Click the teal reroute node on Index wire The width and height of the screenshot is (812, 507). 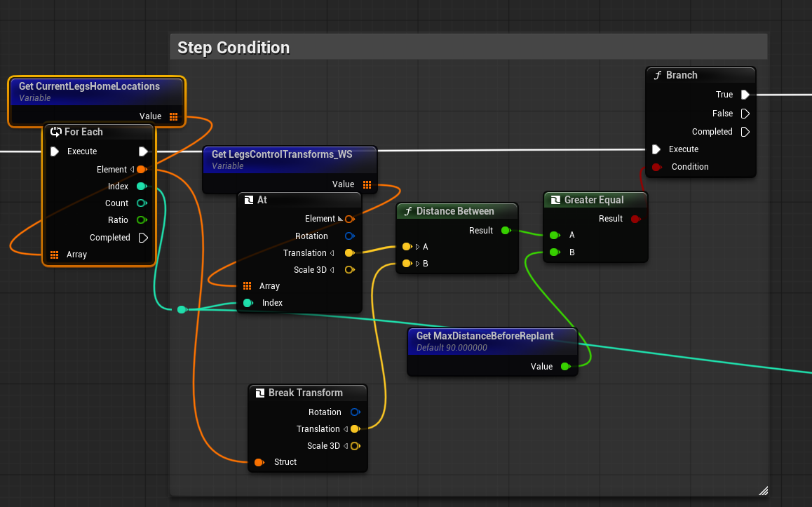pos(181,310)
